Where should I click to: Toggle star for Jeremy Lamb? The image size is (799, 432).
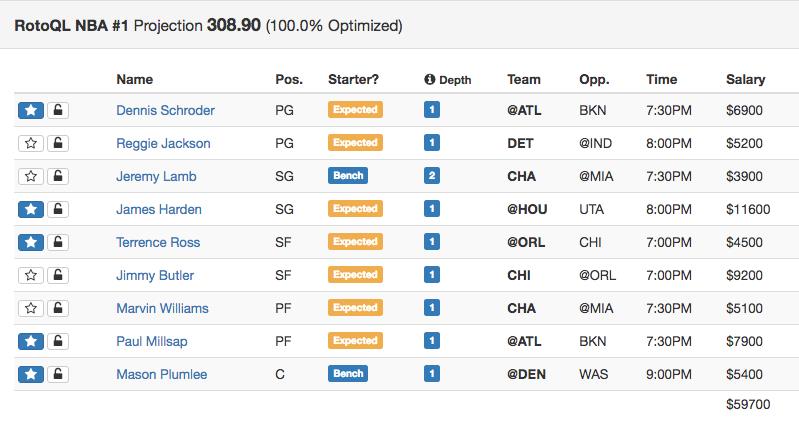[31, 176]
